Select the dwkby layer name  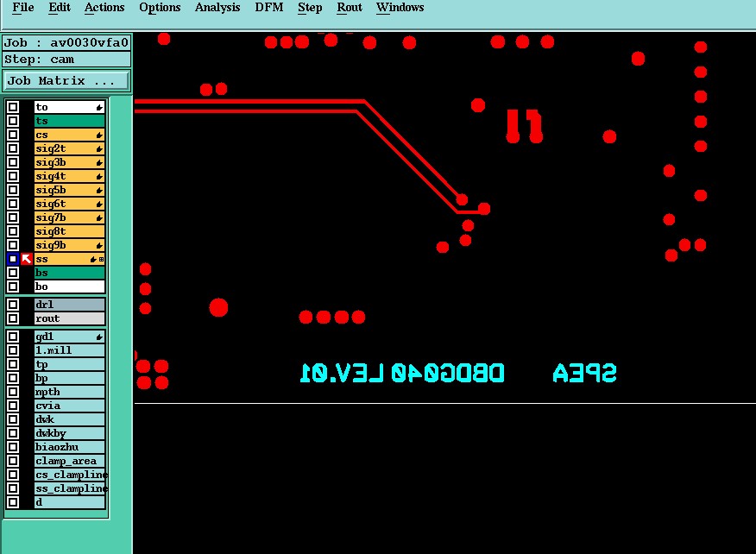point(69,433)
